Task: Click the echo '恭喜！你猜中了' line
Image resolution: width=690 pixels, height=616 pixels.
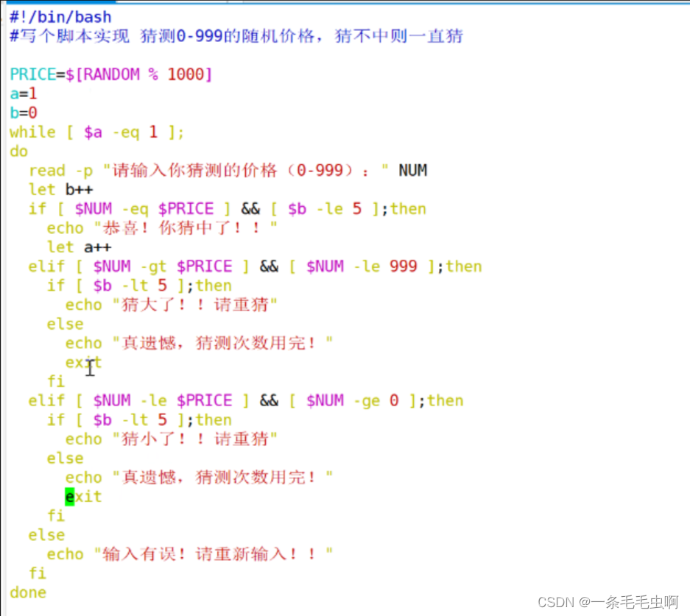Action: tap(162, 227)
